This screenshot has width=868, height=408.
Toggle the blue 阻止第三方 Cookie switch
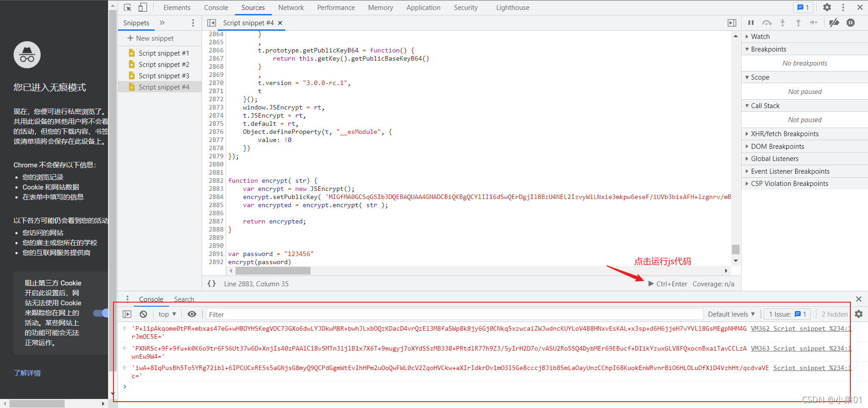pyautogui.click(x=100, y=313)
